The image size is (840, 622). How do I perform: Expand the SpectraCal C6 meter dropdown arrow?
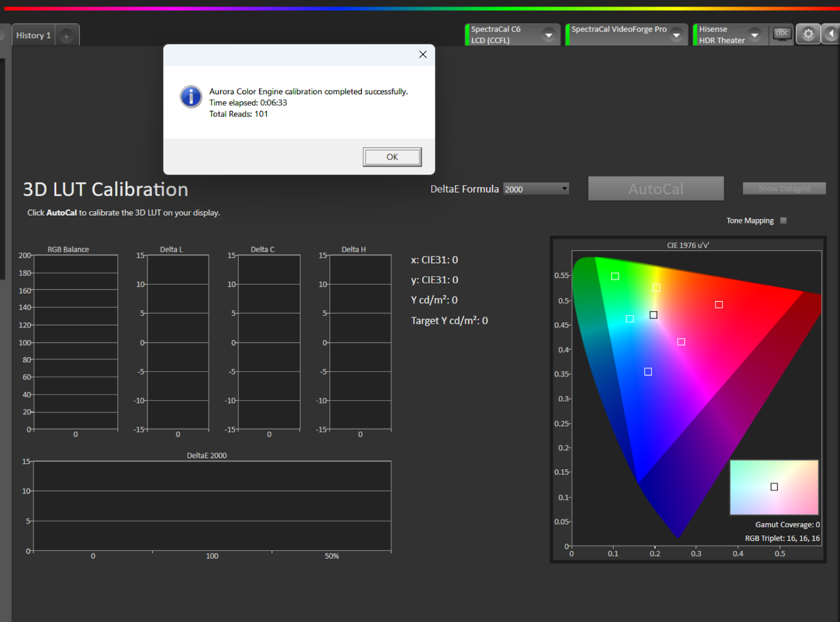[x=549, y=35]
